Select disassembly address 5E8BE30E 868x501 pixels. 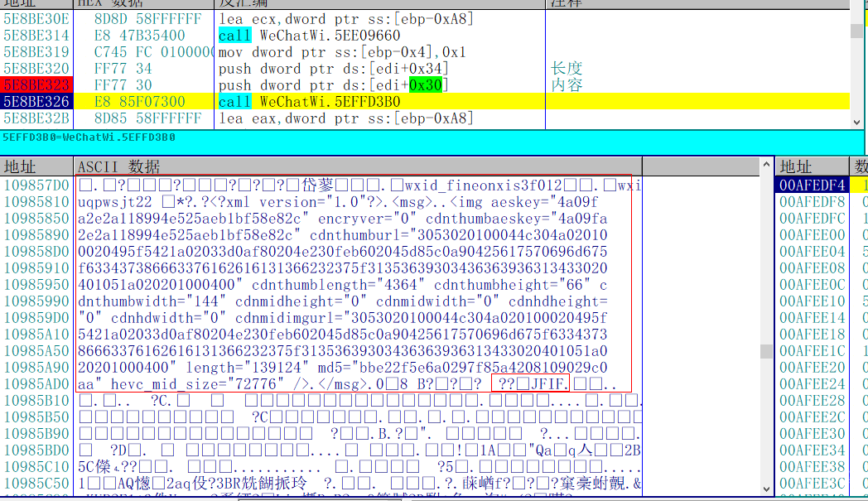36,19
